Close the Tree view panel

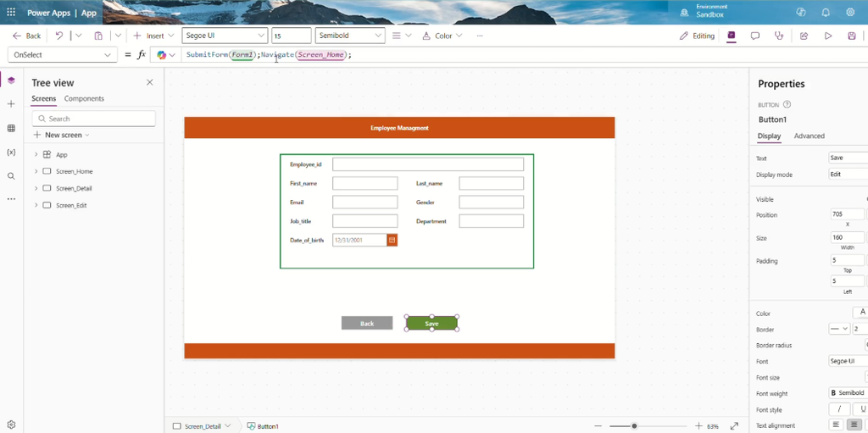149,82
